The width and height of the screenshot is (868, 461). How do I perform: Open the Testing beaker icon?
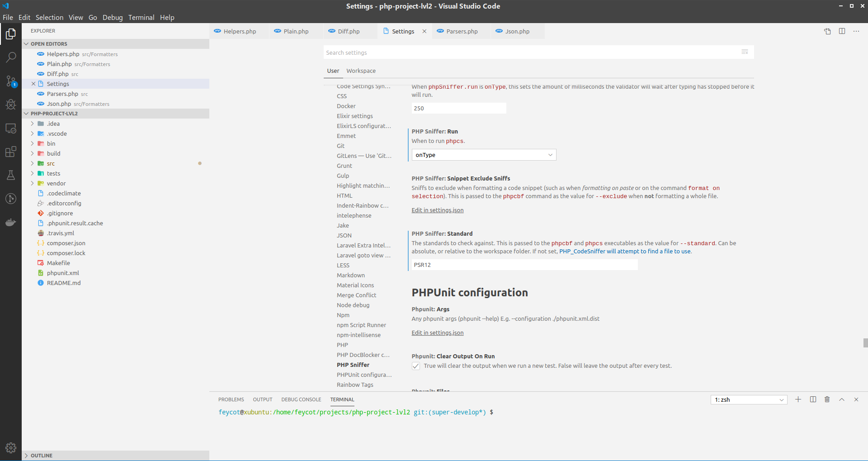click(10, 175)
